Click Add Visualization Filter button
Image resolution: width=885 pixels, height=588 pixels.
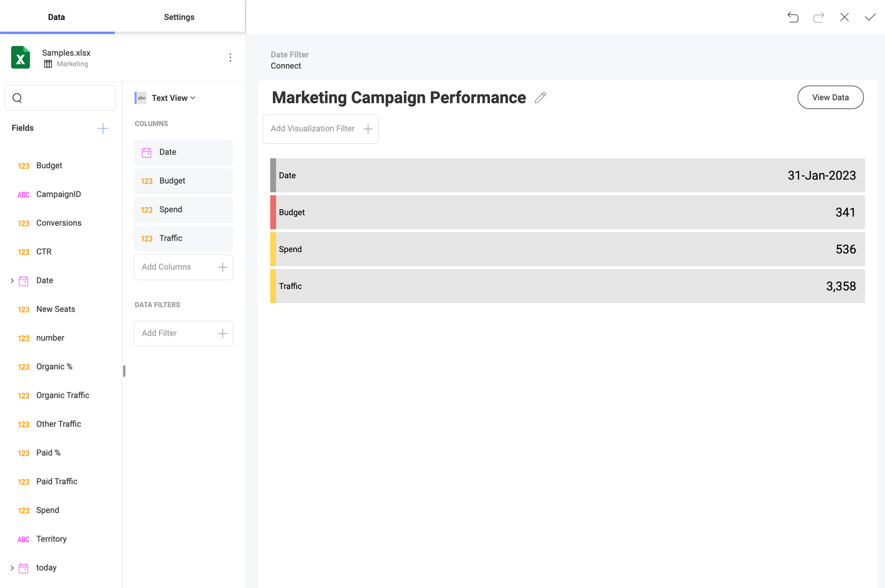pos(321,129)
